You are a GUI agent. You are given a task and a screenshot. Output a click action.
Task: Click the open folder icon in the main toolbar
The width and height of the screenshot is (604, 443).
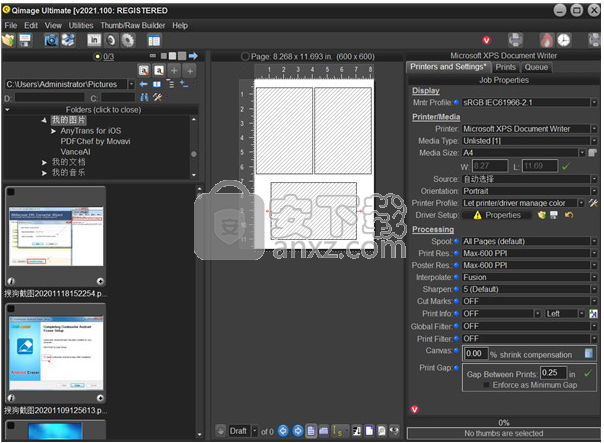tap(8, 40)
